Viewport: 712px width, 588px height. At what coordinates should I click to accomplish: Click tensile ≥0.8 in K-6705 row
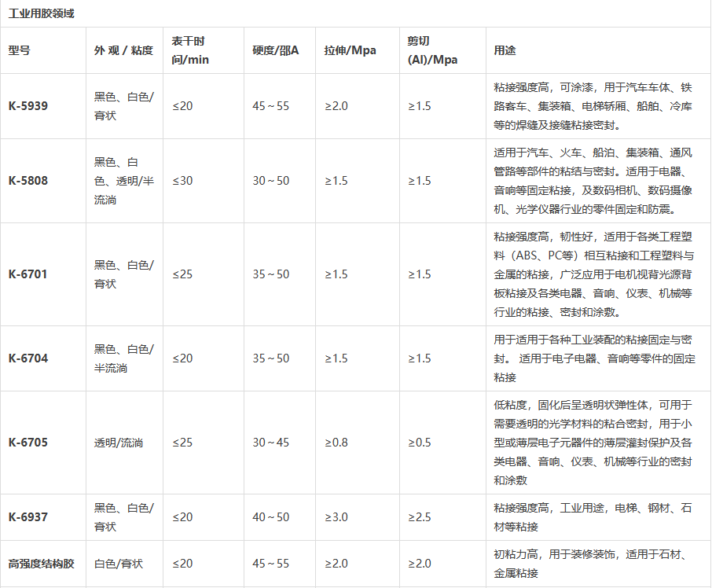tap(336, 443)
